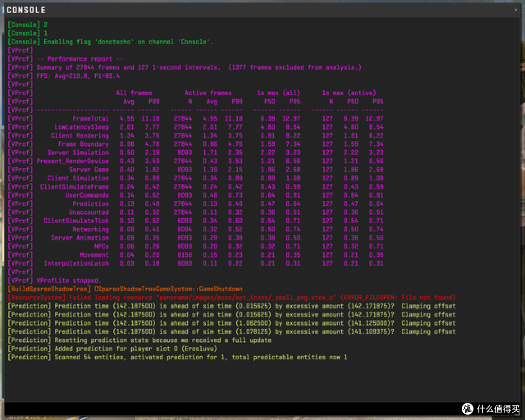The width and height of the screenshot is (525, 420).
Task: Close the Console window
Action: (516, 10)
